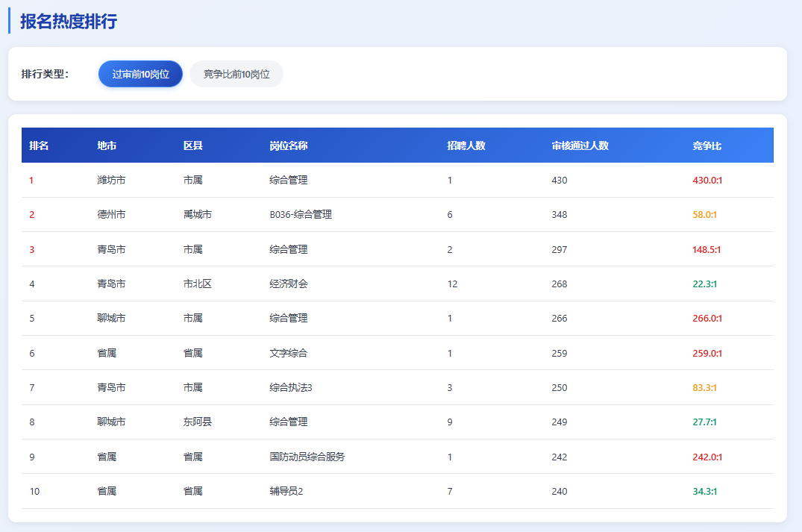Click the 地市 column header

(107, 145)
